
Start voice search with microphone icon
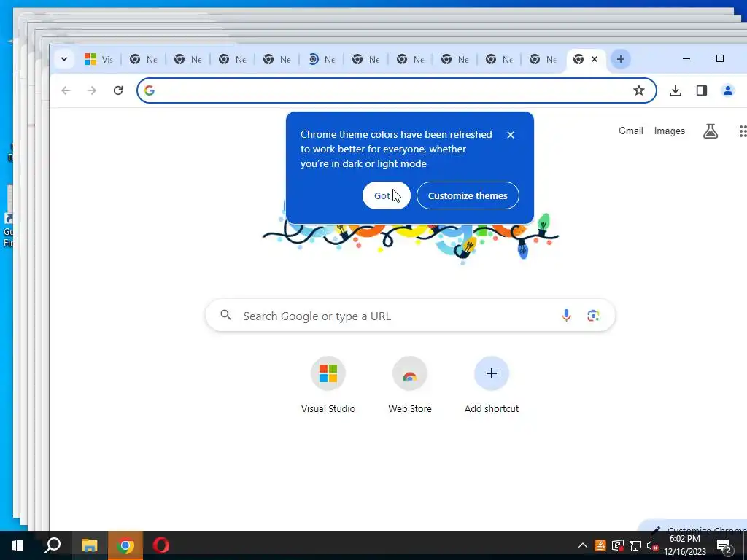point(566,315)
